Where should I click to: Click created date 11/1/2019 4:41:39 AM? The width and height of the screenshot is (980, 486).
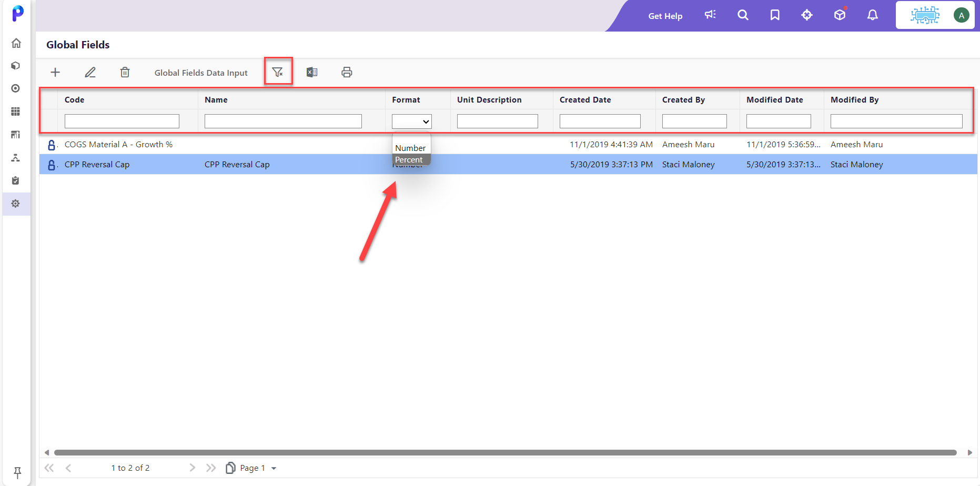coord(611,145)
